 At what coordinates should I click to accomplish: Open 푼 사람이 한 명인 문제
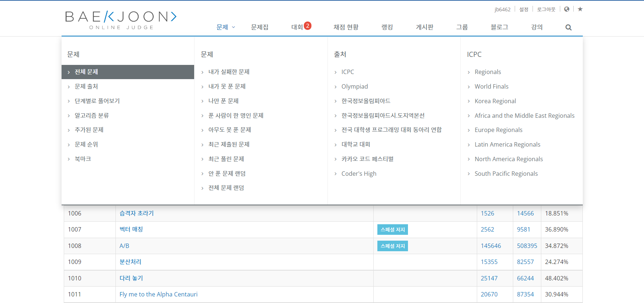click(x=236, y=116)
